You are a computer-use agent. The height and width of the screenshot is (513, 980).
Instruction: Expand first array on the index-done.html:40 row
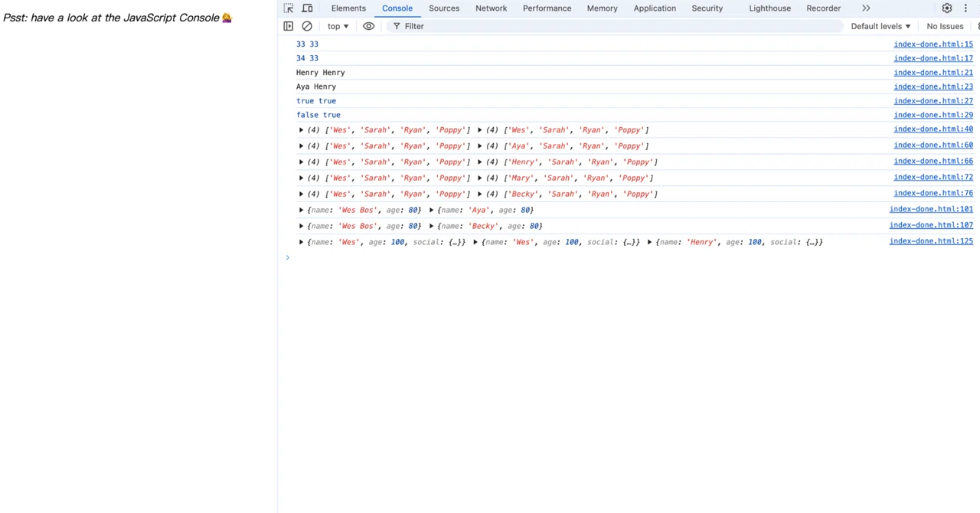pos(302,130)
